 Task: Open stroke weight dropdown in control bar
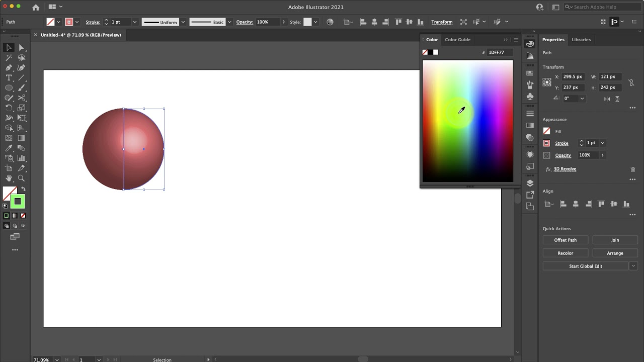134,22
